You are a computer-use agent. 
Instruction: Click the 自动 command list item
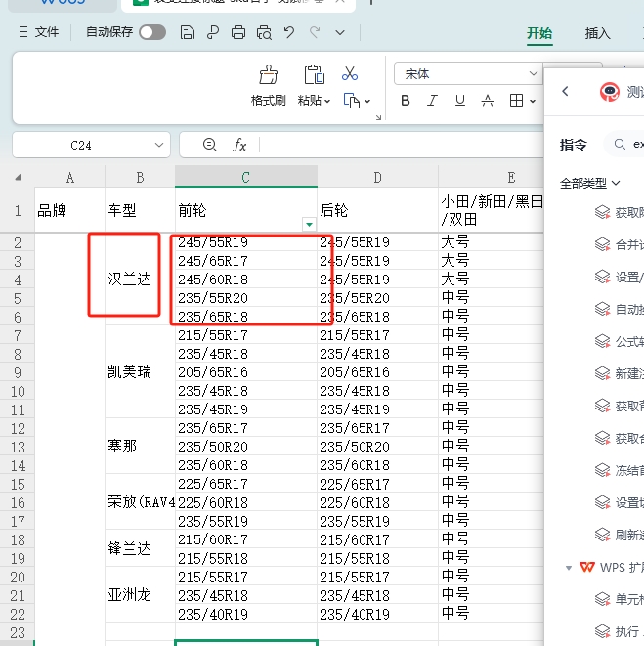click(619, 309)
